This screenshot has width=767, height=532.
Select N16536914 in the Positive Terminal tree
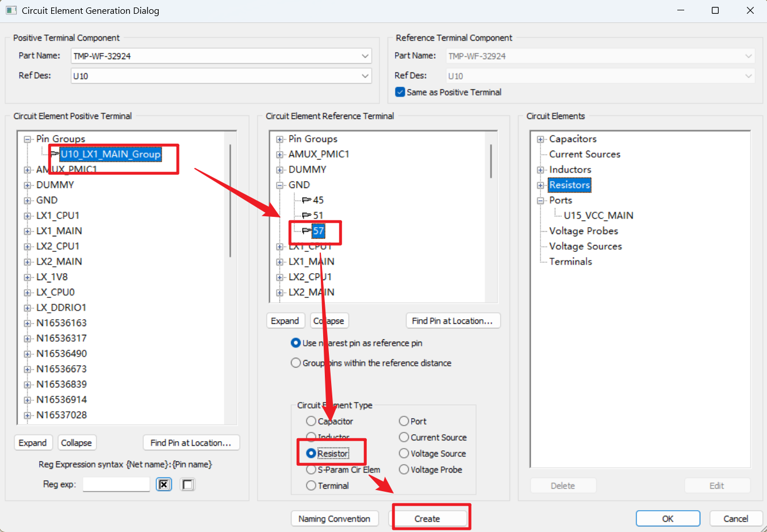(x=62, y=400)
